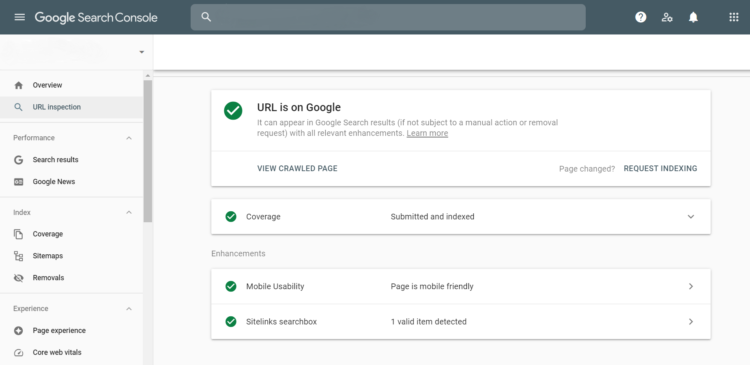750x365 pixels.
Task: Follow the Learn more link
Action: tap(427, 133)
